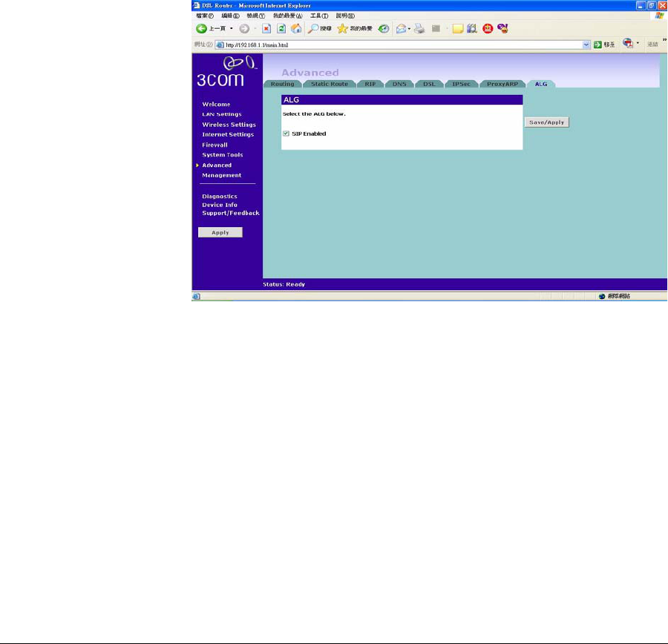Click the Stop loading icon
The image size is (668, 644).
coord(266,28)
